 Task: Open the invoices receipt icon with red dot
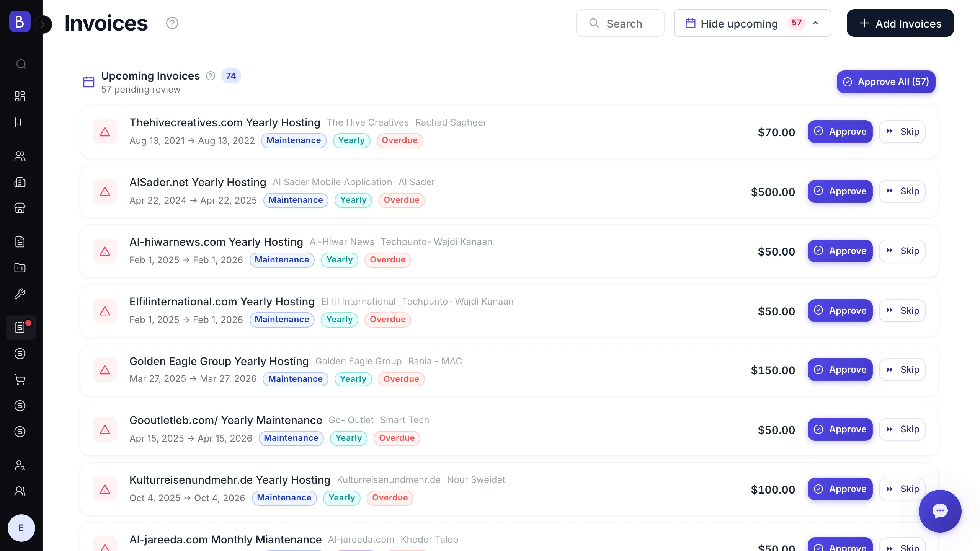[x=21, y=328]
